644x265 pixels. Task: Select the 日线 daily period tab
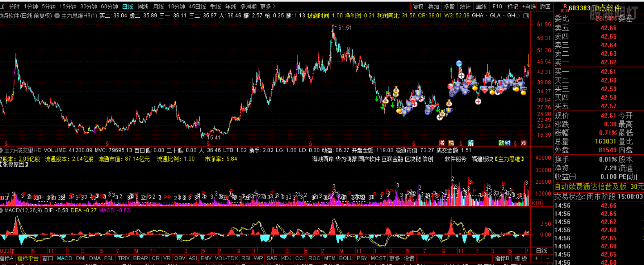[x=127, y=7]
